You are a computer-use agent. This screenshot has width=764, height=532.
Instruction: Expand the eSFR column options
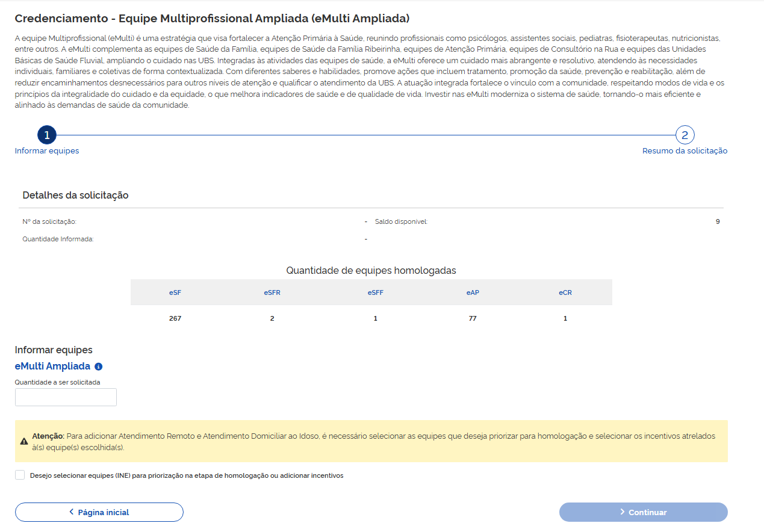272,291
